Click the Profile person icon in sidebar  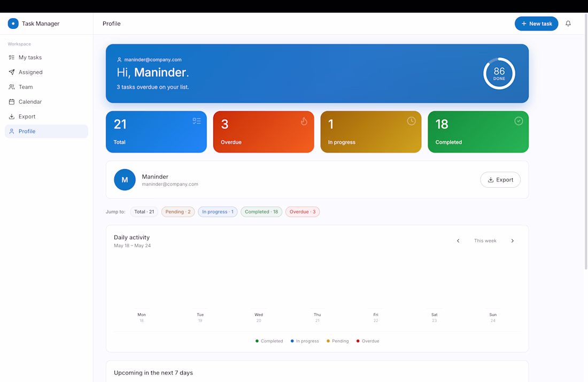coord(12,131)
